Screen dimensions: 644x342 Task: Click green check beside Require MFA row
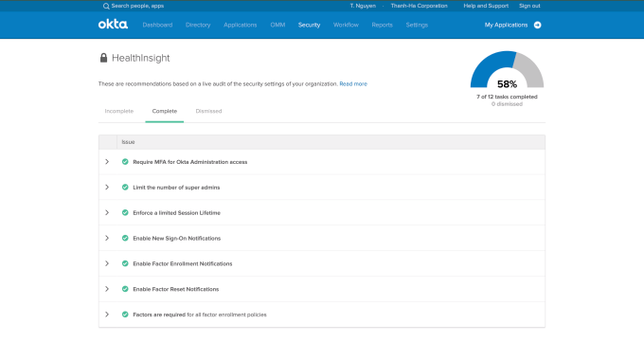tap(125, 162)
